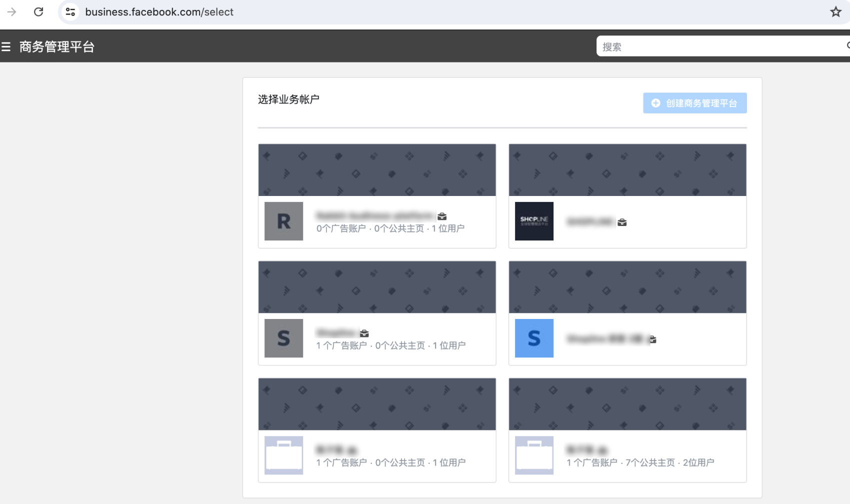The height and width of the screenshot is (504, 850).
Task: Select briefcase avatar account with 0个公共主页
Action: pos(377,430)
